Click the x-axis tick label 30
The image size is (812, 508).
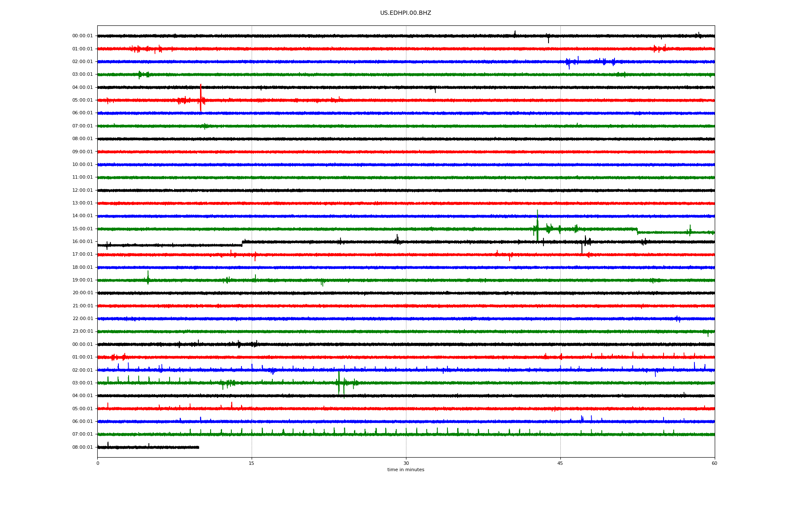click(406, 464)
